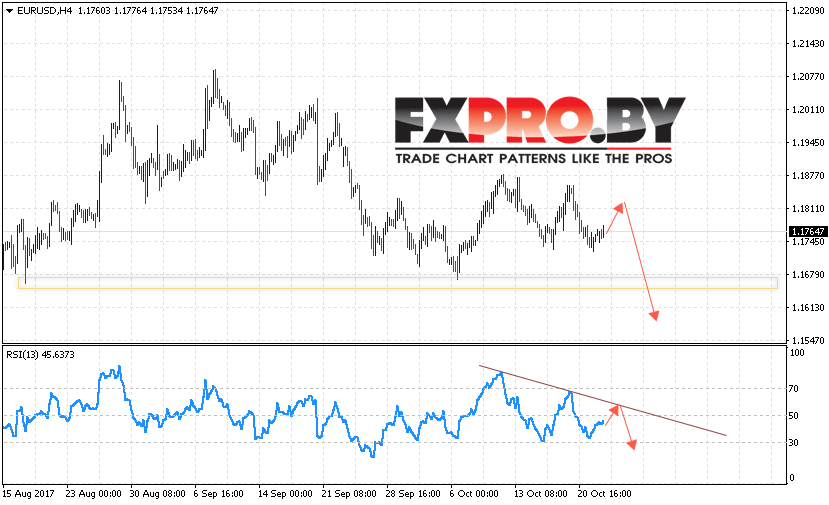Click the 6 Sep 16:00 time label
The height and width of the screenshot is (505, 829).
[218, 494]
